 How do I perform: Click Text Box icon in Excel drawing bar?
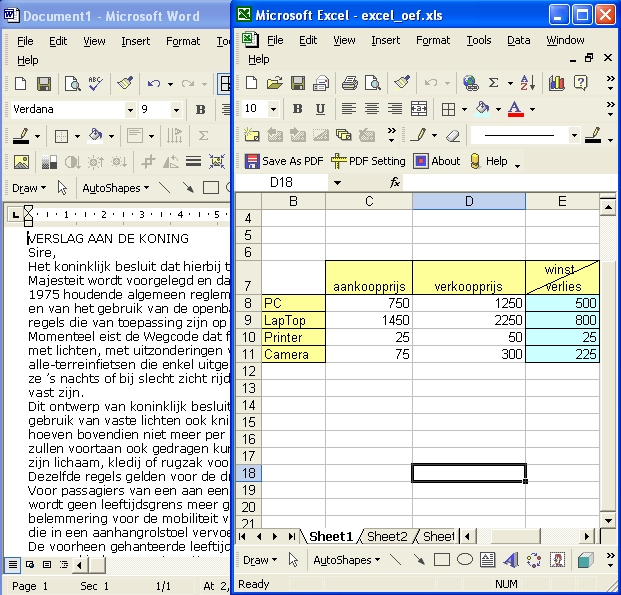[488, 560]
